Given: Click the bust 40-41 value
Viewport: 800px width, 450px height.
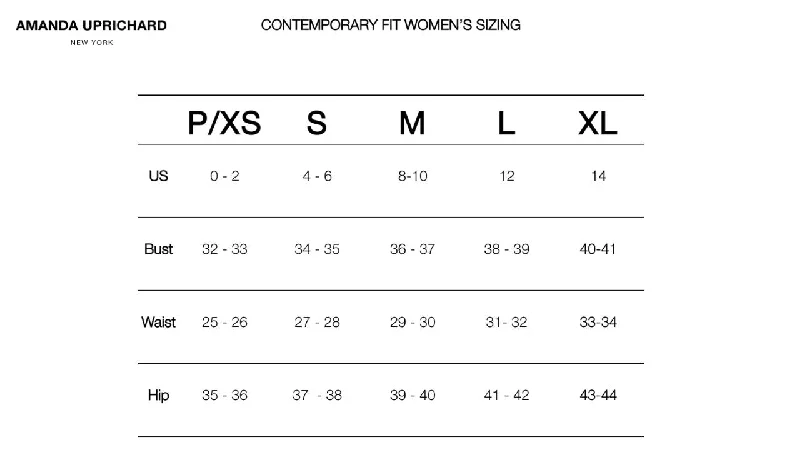Looking at the screenshot, I should coord(598,249).
